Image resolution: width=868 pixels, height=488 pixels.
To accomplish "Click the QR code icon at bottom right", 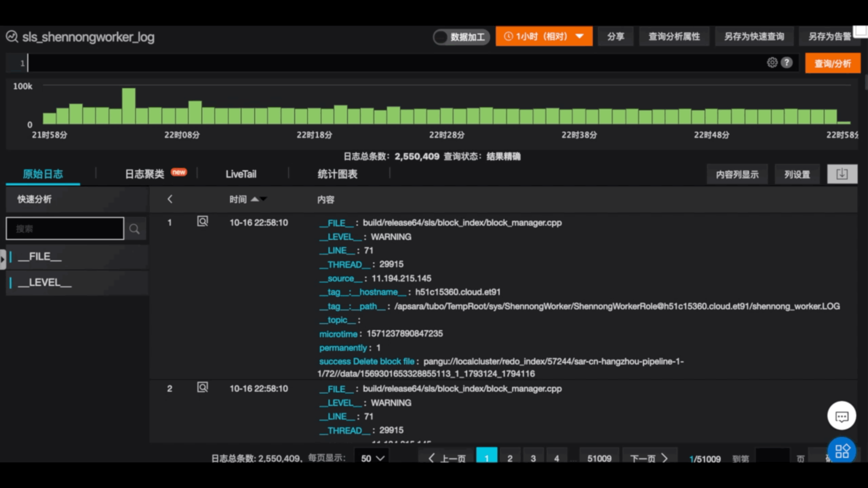I will point(842,451).
